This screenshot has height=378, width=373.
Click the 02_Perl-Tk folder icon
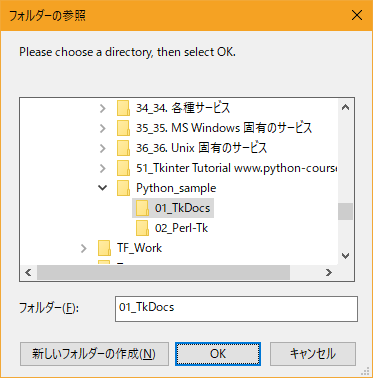[x=142, y=228]
